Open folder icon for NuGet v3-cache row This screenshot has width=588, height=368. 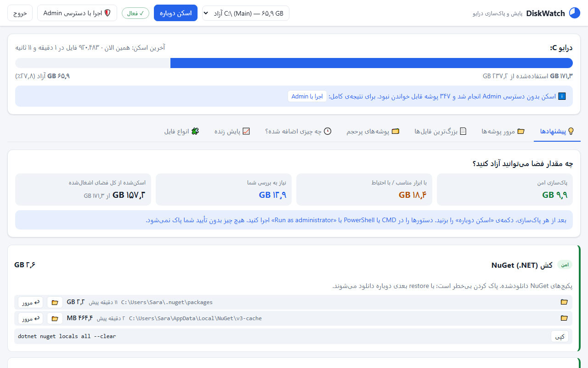click(55, 318)
